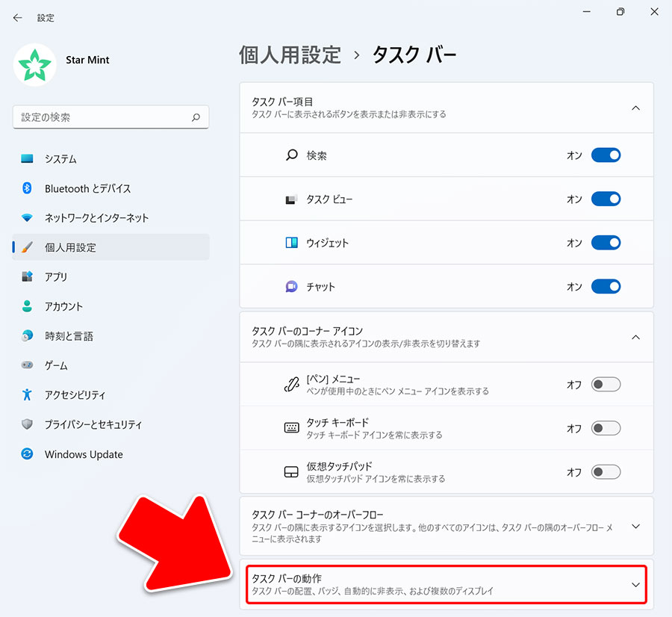Click the ウィジェット icon

point(292,243)
